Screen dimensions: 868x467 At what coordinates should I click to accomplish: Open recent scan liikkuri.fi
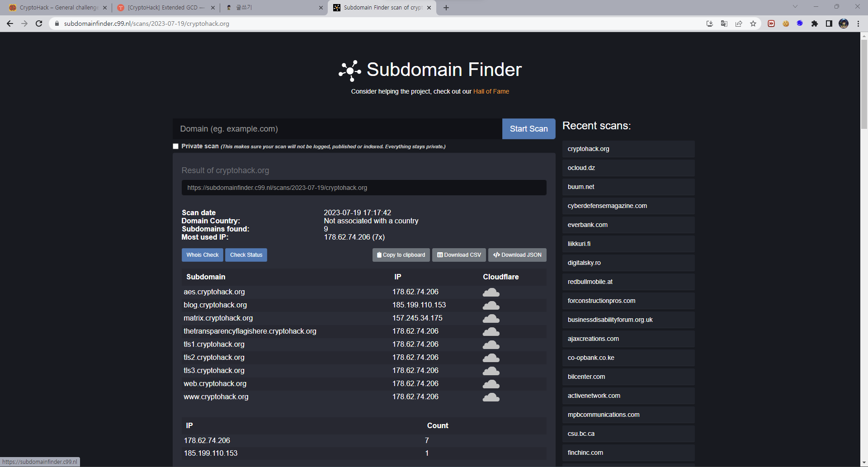628,244
